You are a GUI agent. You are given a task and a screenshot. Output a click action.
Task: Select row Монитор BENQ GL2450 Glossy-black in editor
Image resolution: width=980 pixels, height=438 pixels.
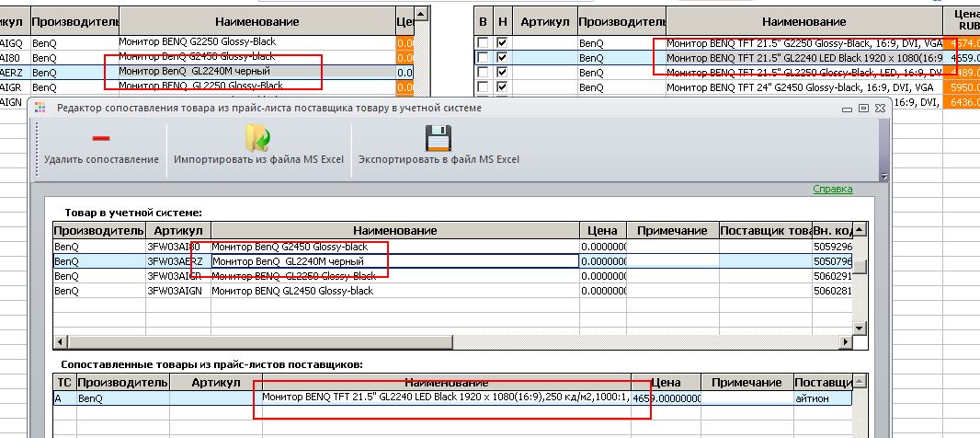[395, 291]
